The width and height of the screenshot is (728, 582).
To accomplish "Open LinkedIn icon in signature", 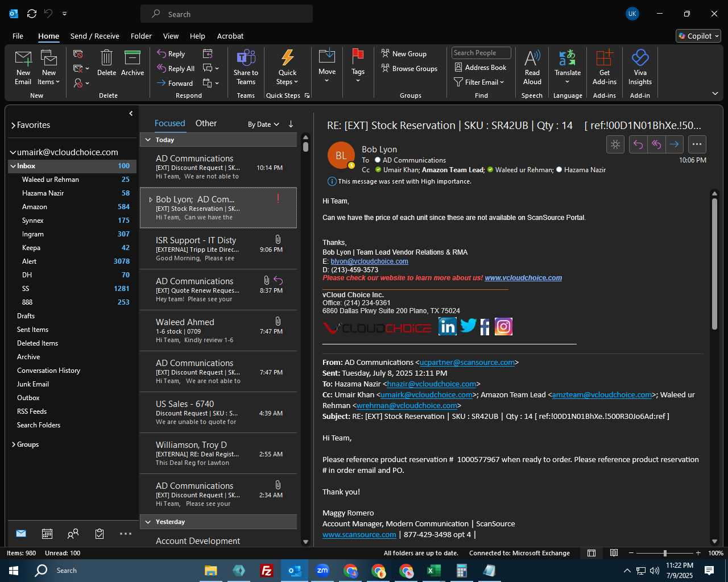I will (448, 326).
